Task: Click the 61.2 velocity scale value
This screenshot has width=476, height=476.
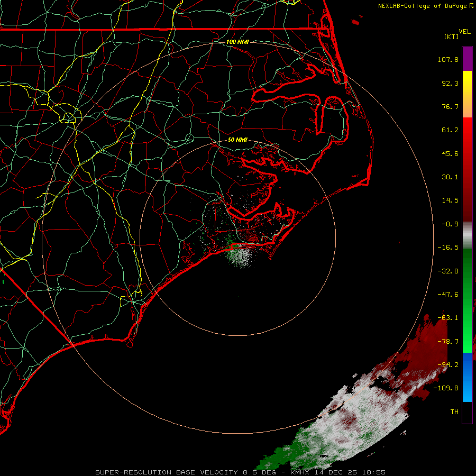Action: pos(450,130)
